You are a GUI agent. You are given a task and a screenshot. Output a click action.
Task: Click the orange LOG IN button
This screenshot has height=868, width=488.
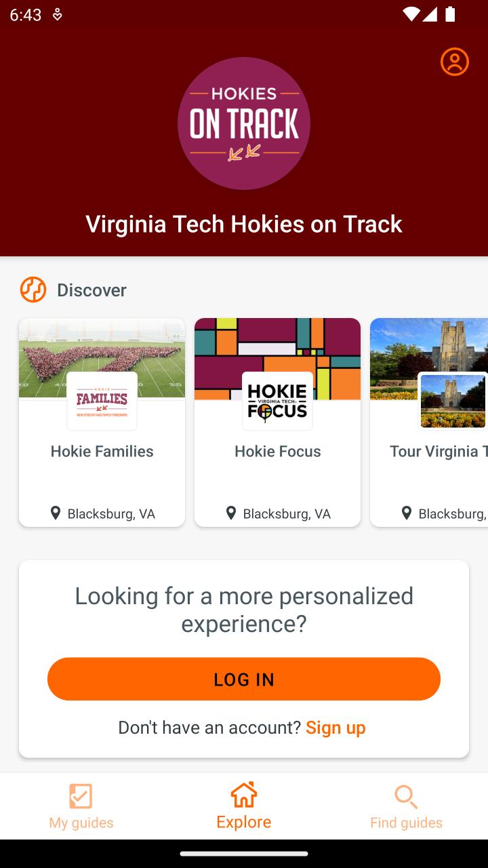pos(244,679)
